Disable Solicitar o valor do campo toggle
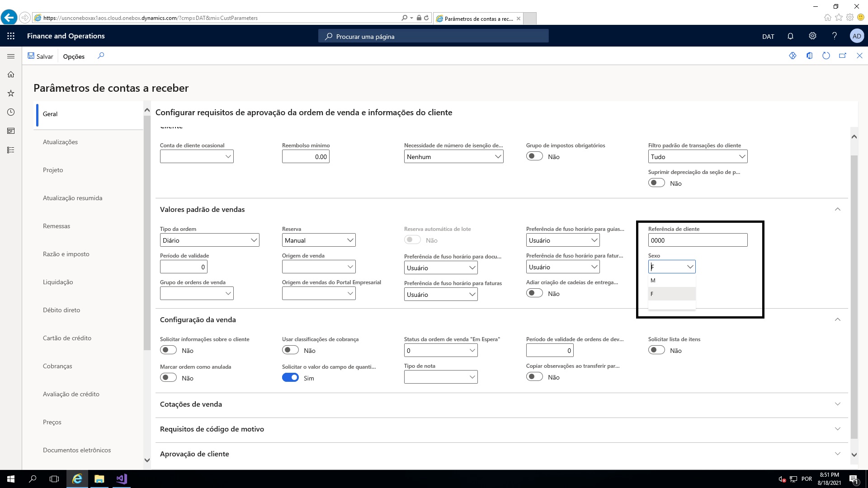The height and width of the screenshot is (488, 868). tap(290, 377)
